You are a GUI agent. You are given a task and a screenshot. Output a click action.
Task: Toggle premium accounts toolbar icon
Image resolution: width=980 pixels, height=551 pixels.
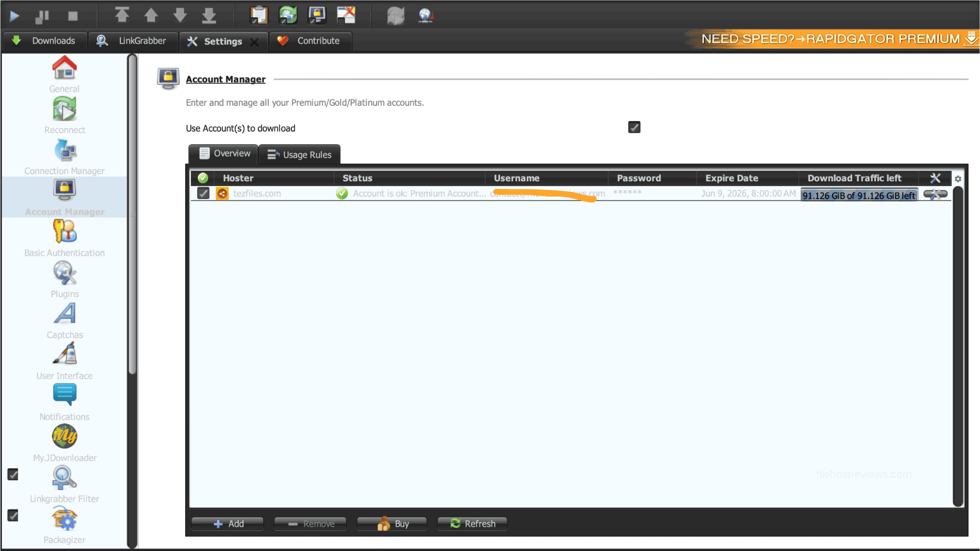pos(317,15)
